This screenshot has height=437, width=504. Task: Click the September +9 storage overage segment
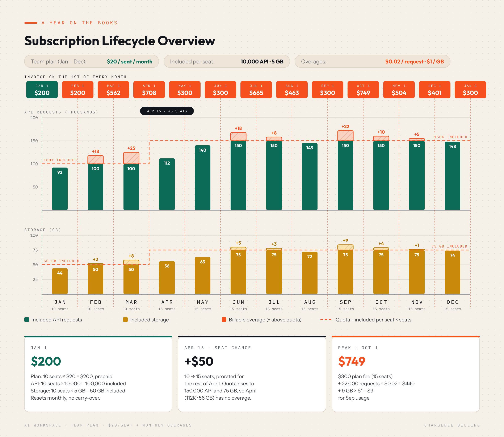[345, 247]
